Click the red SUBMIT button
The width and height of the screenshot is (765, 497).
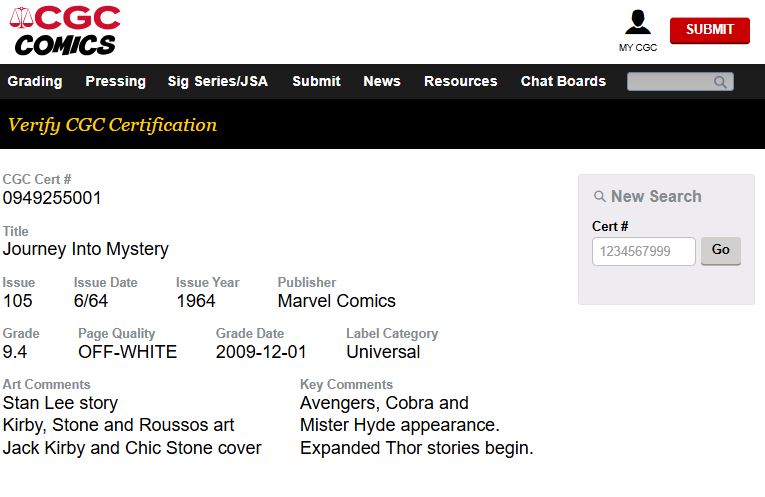coord(710,30)
